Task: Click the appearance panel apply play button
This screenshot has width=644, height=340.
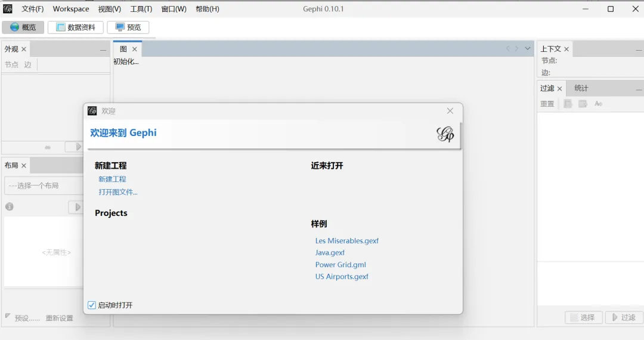Action: (x=75, y=147)
